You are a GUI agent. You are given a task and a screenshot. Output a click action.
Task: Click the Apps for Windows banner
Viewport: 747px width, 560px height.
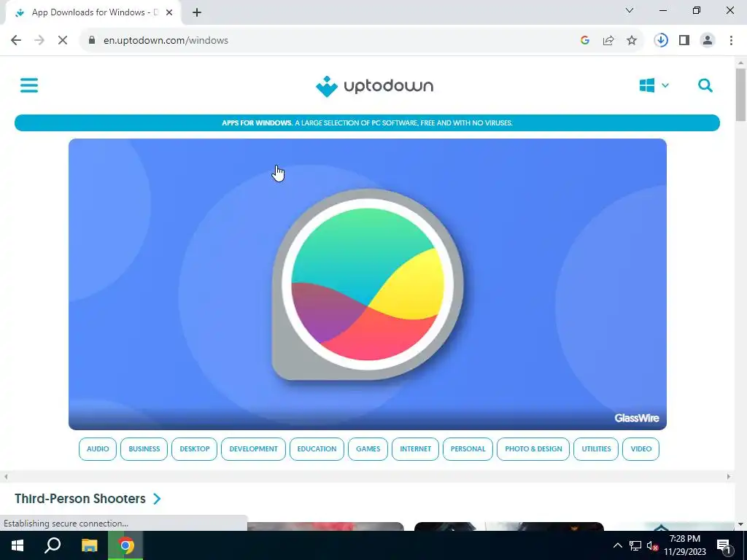tap(367, 122)
